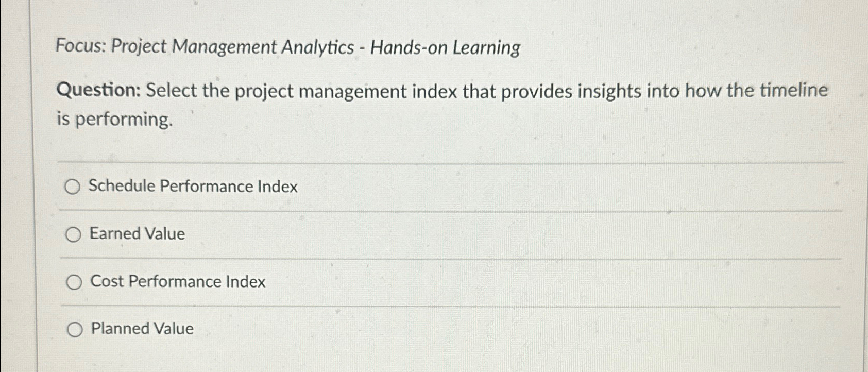Select the Cost Performance Index radio button
This screenshot has width=868, height=372.
(74, 282)
